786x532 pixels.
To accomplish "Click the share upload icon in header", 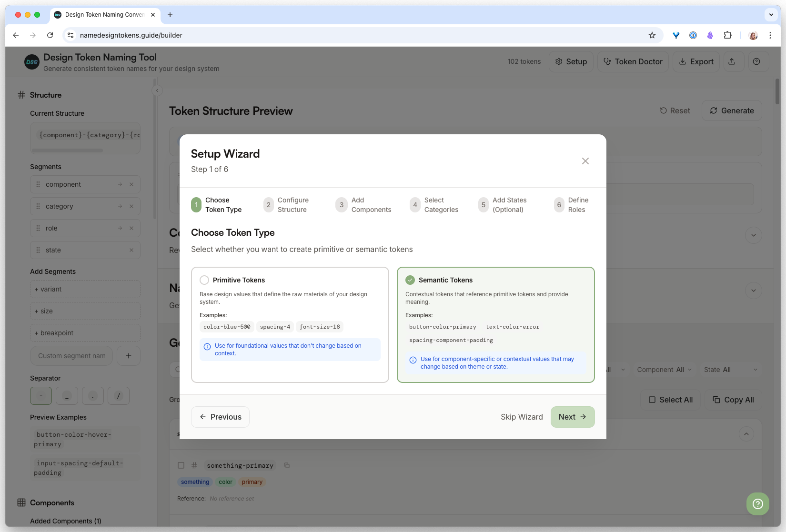I will click(732, 61).
